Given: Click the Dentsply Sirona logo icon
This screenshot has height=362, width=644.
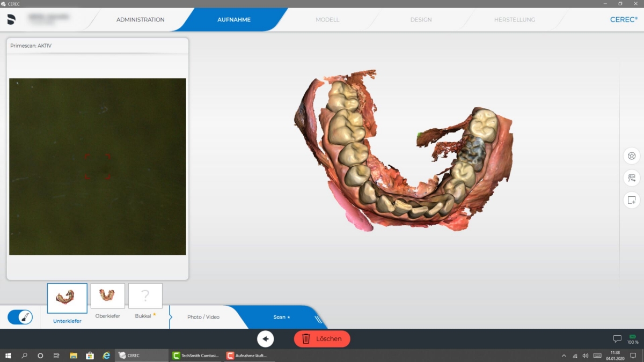Looking at the screenshot, I should click(11, 19).
